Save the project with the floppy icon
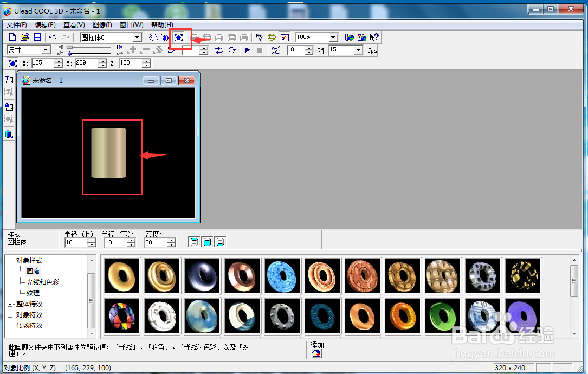The height and width of the screenshot is (374, 588). [x=37, y=37]
